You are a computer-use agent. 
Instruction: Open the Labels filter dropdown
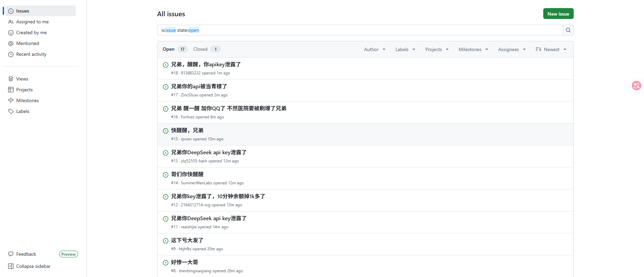[x=405, y=49]
